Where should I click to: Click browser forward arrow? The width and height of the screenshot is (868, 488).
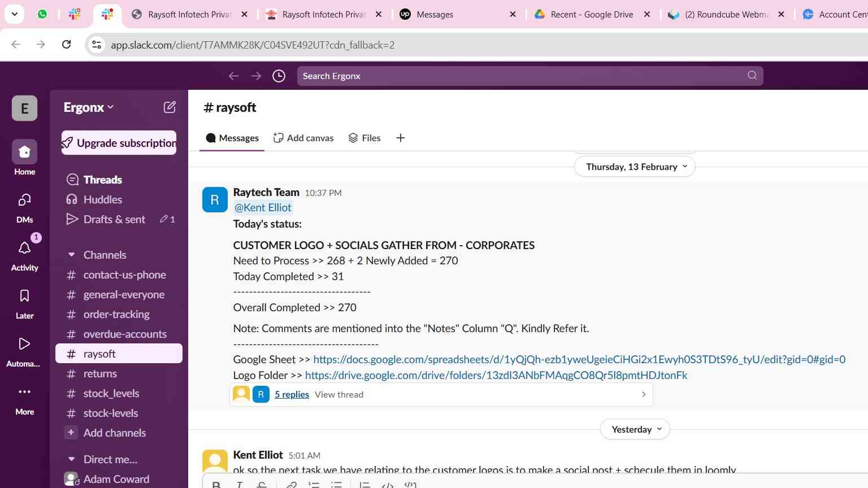(x=41, y=45)
